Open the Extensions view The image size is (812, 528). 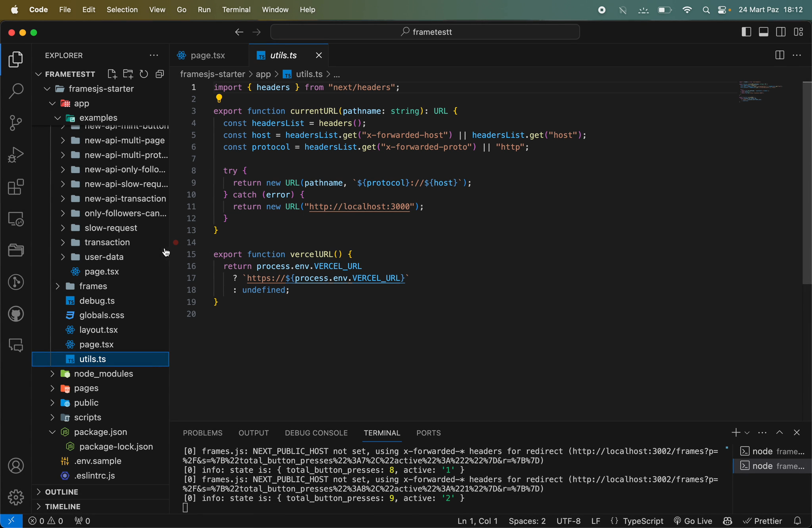point(16,187)
